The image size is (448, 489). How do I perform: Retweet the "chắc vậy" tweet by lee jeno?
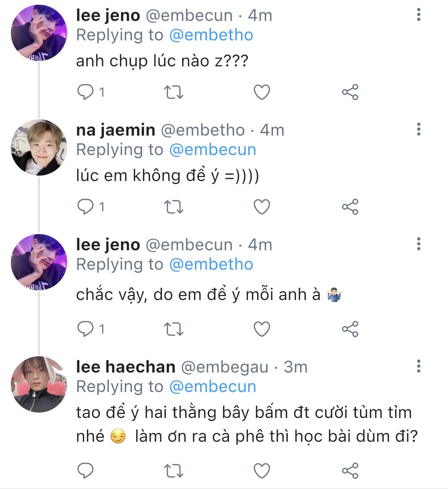tap(174, 329)
